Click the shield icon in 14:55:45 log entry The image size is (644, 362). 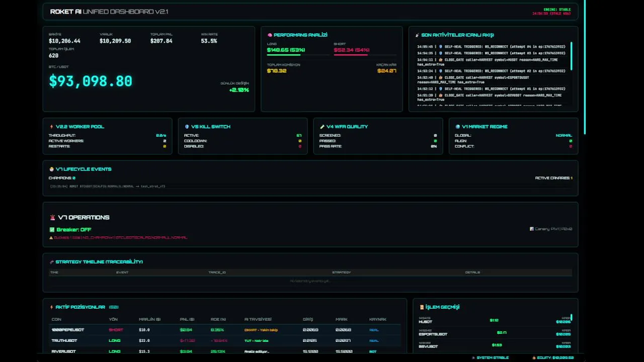pyautogui.click(x=440, y=47)
